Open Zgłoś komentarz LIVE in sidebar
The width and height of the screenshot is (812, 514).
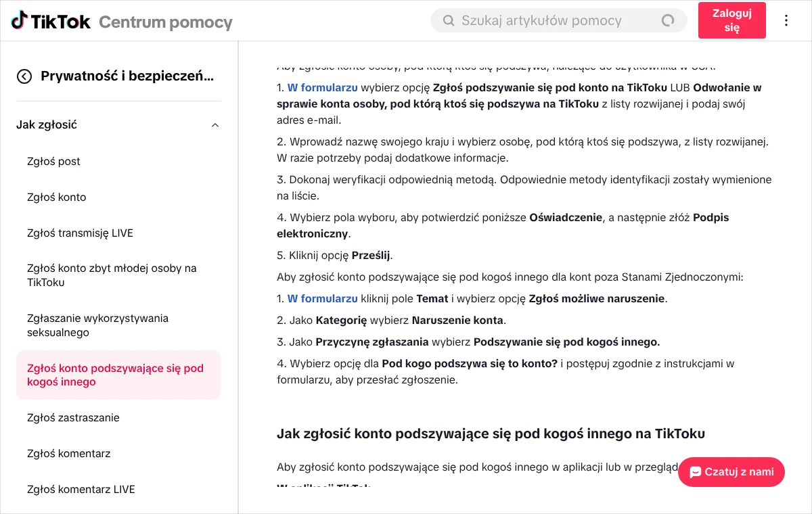[x=81, y=489]
